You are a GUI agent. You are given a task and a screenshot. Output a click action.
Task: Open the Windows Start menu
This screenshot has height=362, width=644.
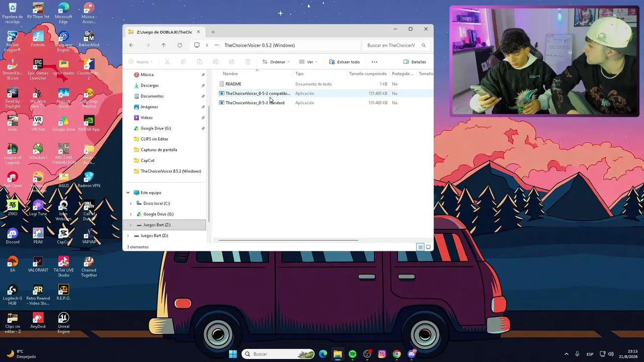[233, 354]
